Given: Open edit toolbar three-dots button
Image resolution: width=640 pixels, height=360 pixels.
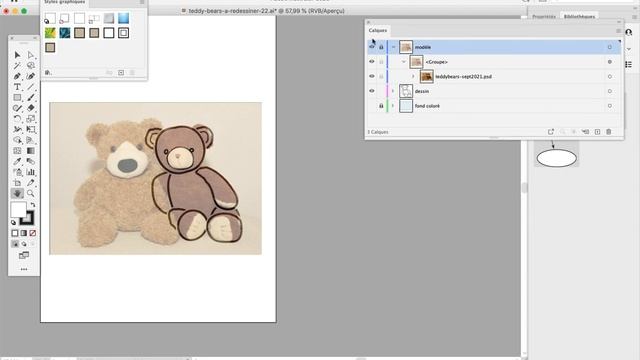Looking at the screenshot, I should click(24, 269).
